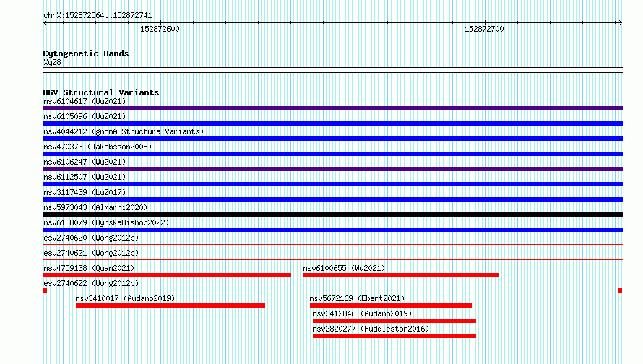Click the chrX:152872564..152872741 coordinate label
The width and height of the screenshot is (643, 364).
click(98, 16)
